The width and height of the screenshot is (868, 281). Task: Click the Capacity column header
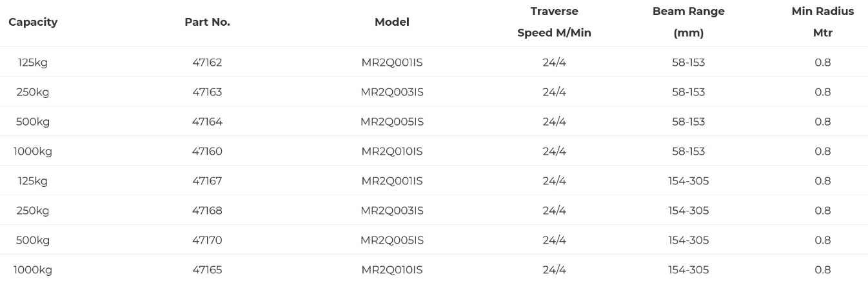tap(33, 22)
